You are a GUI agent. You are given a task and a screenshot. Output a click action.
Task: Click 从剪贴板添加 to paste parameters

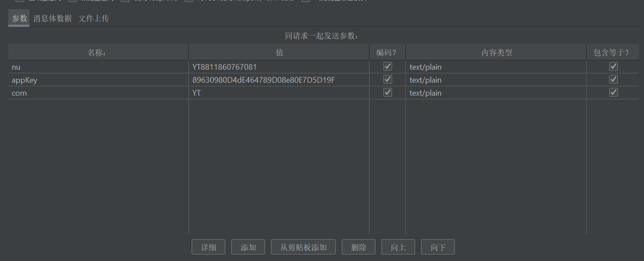[x=303, y=247]
